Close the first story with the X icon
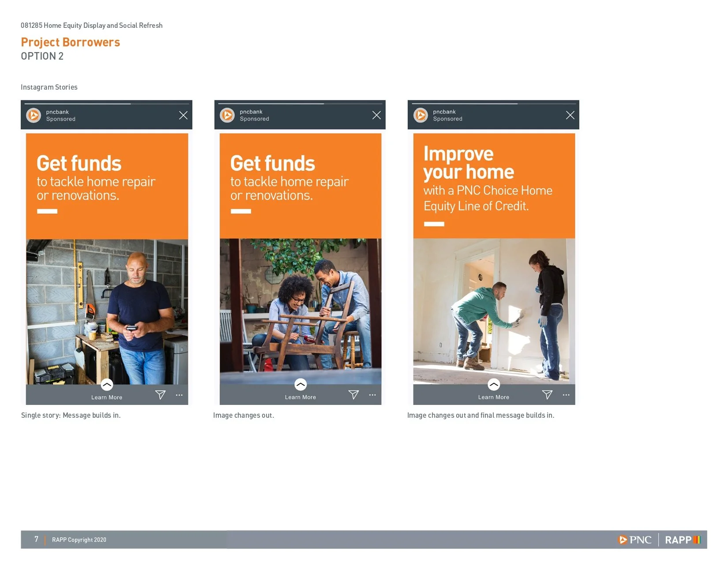The height and width of the screenshot is (563, 728). coord(183,115)
